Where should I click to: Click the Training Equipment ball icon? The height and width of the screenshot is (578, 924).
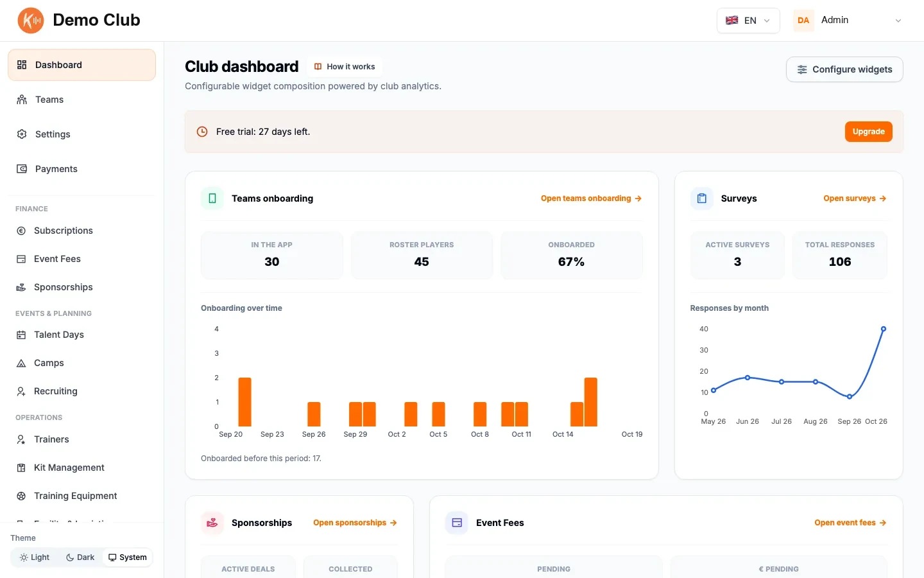coord(21,496)
